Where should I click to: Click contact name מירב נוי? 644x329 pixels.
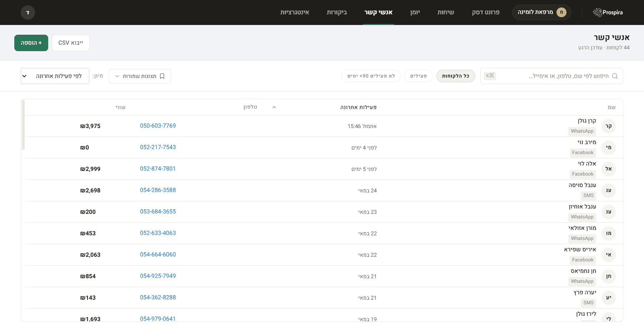[587, 142]
